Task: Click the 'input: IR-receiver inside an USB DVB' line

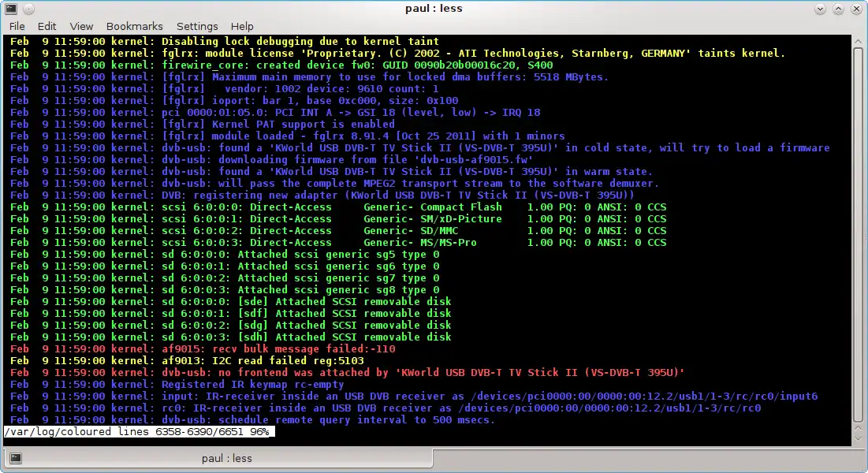Action: point(414,396)
